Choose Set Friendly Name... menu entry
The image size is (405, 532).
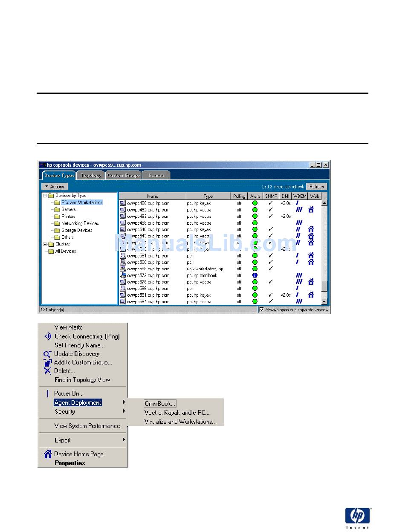tap(79, 345)
